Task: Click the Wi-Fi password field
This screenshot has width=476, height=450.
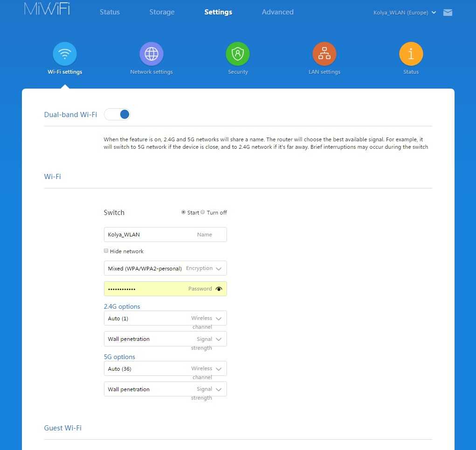Action: [x=166, y=289]
